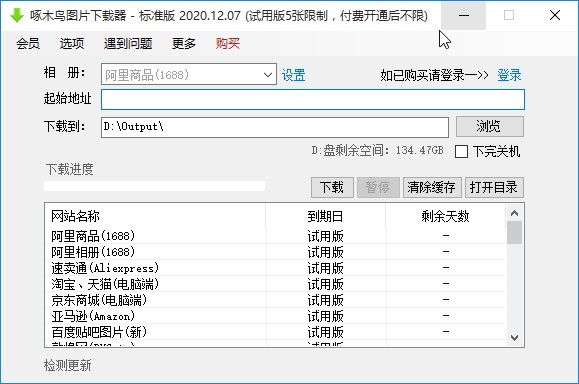Screen dimensions: 579x384
Task: Click the 打开目录 button
Action: (x=494, y=187)
